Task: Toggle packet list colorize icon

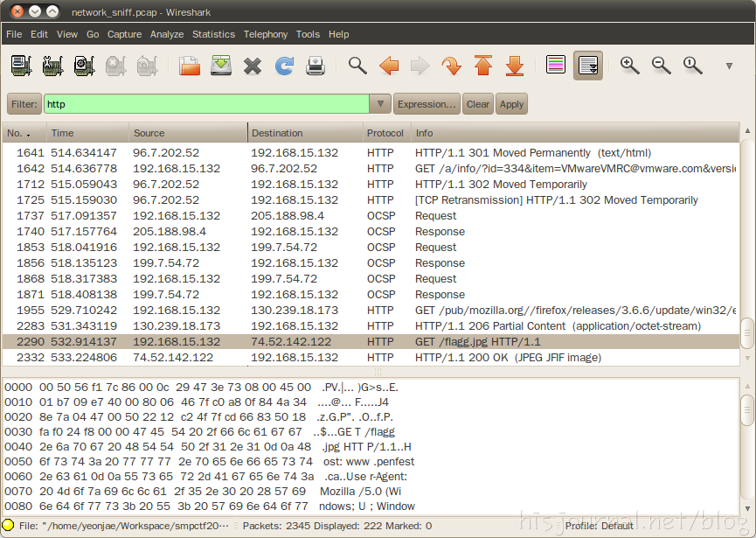Action: [556, 65]
